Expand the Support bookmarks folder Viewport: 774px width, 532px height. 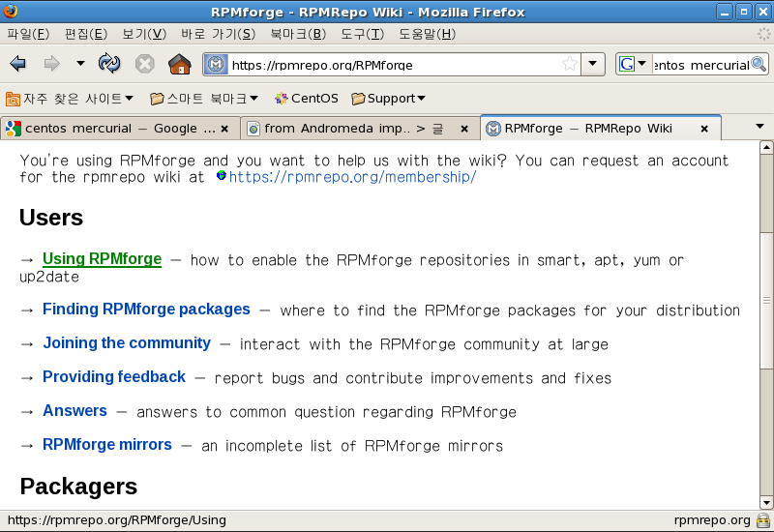tap(388, 99)
